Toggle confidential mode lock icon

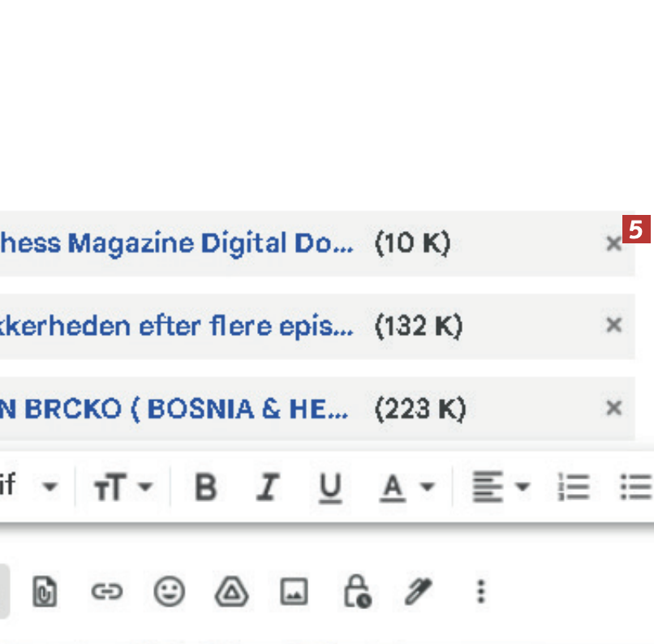click(357, 592)
